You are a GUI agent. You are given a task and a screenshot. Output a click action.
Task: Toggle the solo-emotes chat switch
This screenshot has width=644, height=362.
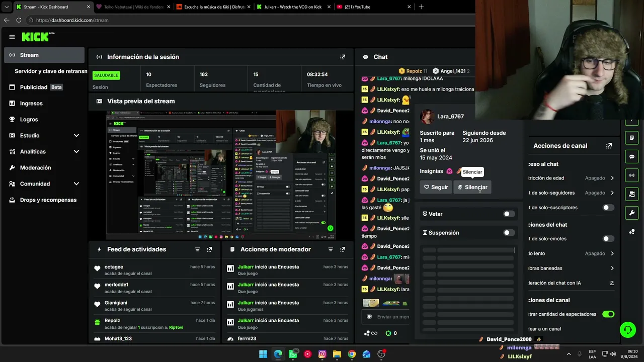[608, 239]
